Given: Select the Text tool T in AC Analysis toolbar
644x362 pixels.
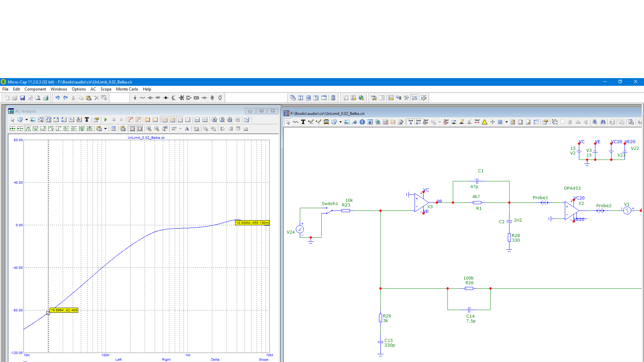Looking at the screenshot, I should (x=87, y=120).
